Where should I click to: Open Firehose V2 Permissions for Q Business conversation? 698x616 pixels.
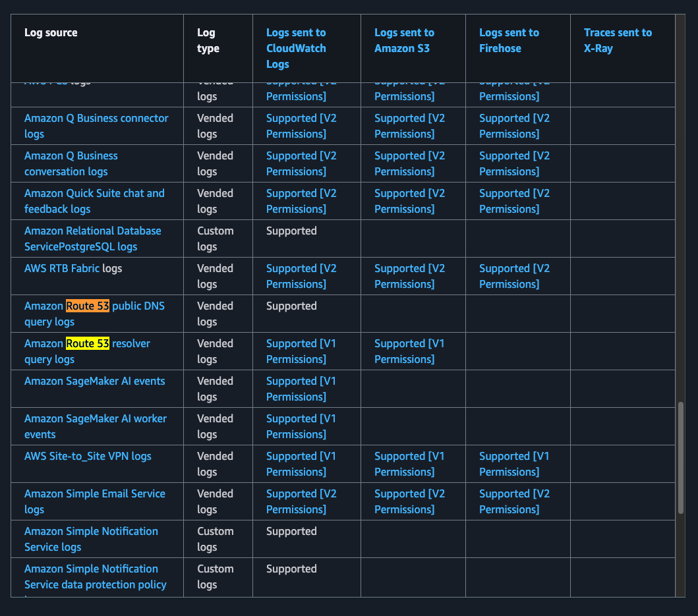click(514, 163)
